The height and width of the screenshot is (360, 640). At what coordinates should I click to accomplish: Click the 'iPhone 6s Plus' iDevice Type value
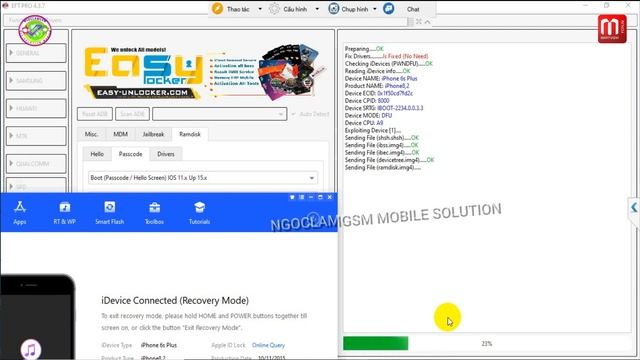coord(159,345)
